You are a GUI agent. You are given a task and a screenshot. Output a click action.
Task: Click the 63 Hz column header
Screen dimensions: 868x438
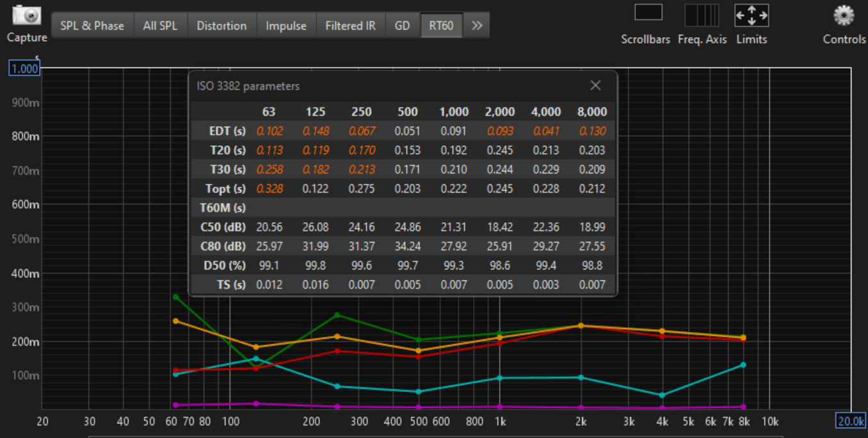(269, 111)
